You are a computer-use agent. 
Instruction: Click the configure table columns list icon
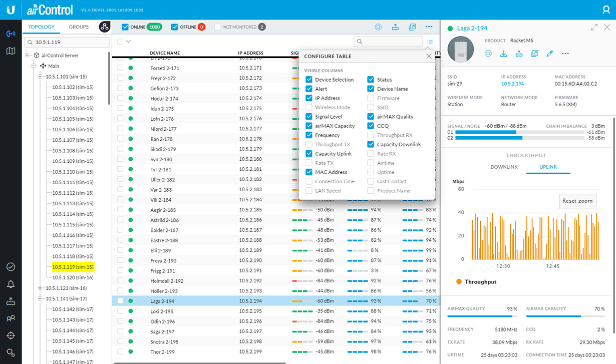[430, 42]
